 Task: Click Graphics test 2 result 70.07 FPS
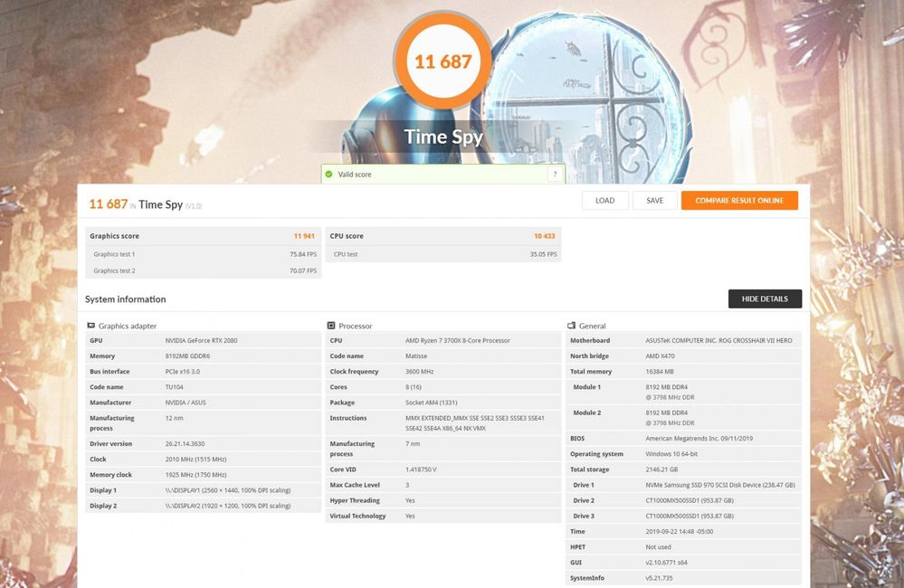303,271
